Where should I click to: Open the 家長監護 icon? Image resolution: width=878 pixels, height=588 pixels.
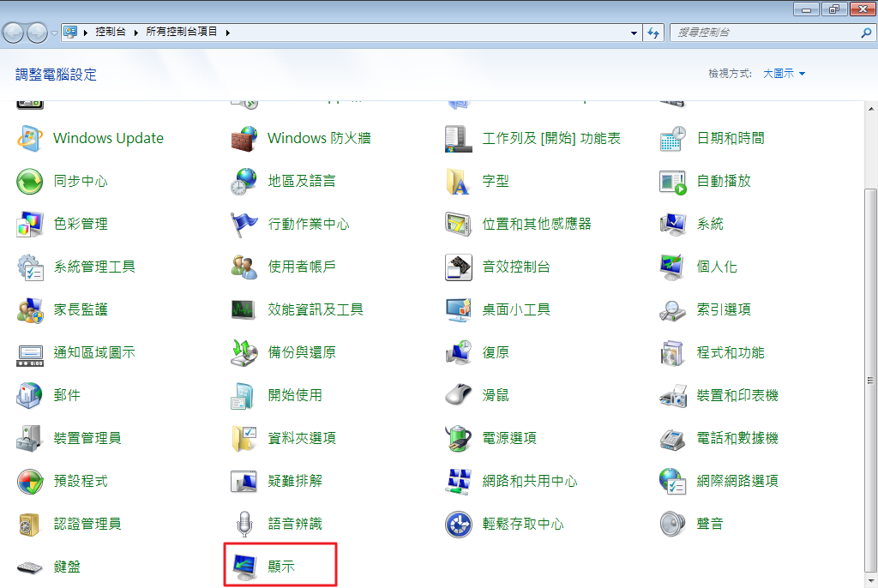[30, 309]
